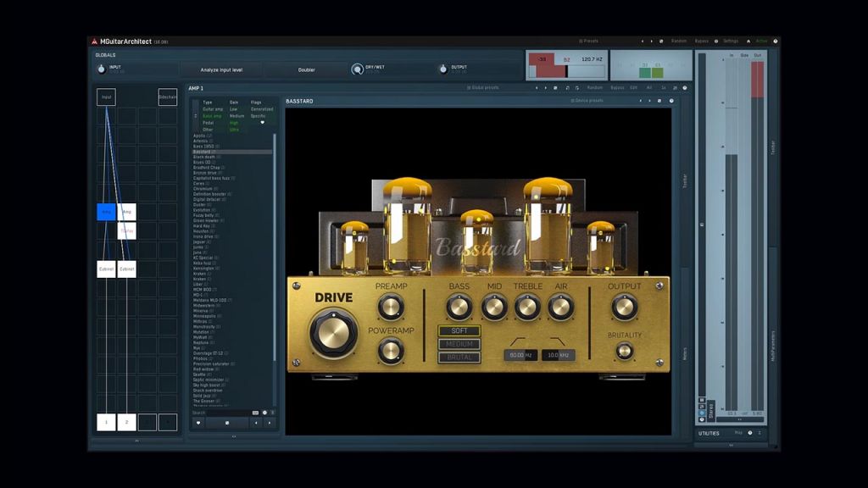The image size is (868, 488).
Task: Select the BRUTAL mode button on the amp
Action: (459, 358)
